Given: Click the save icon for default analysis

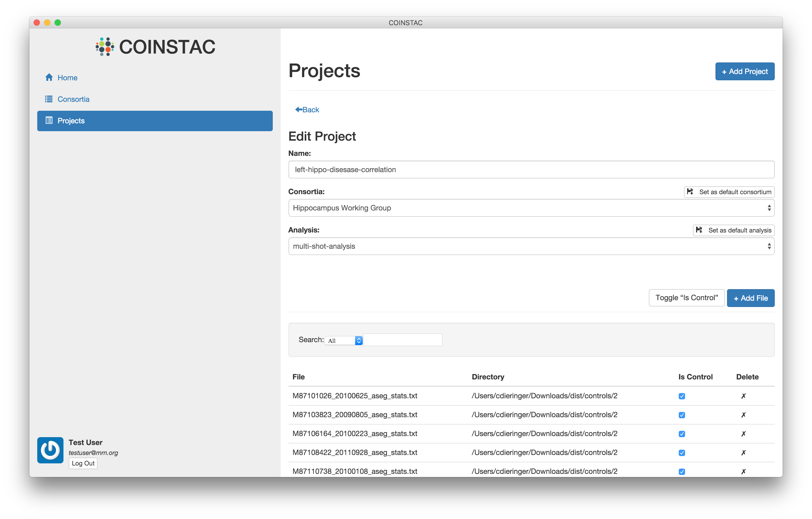Looking at the screenshot, I should [699, 230].
